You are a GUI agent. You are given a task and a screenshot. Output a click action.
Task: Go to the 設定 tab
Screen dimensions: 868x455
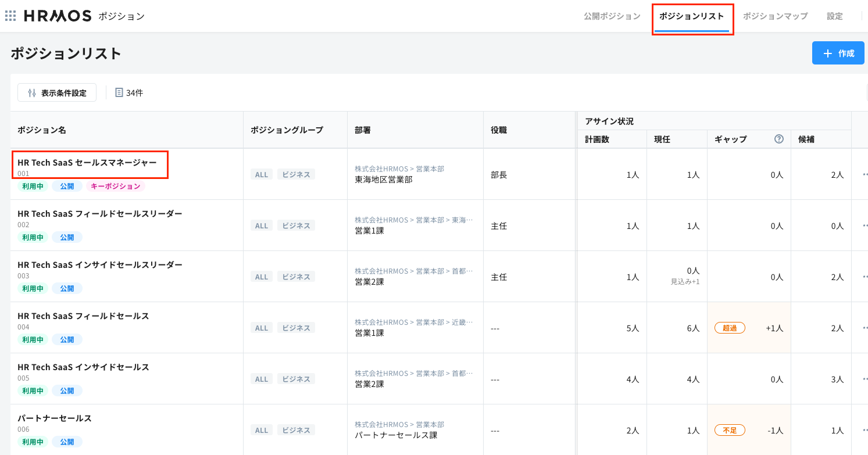click(x=834, y=16)
